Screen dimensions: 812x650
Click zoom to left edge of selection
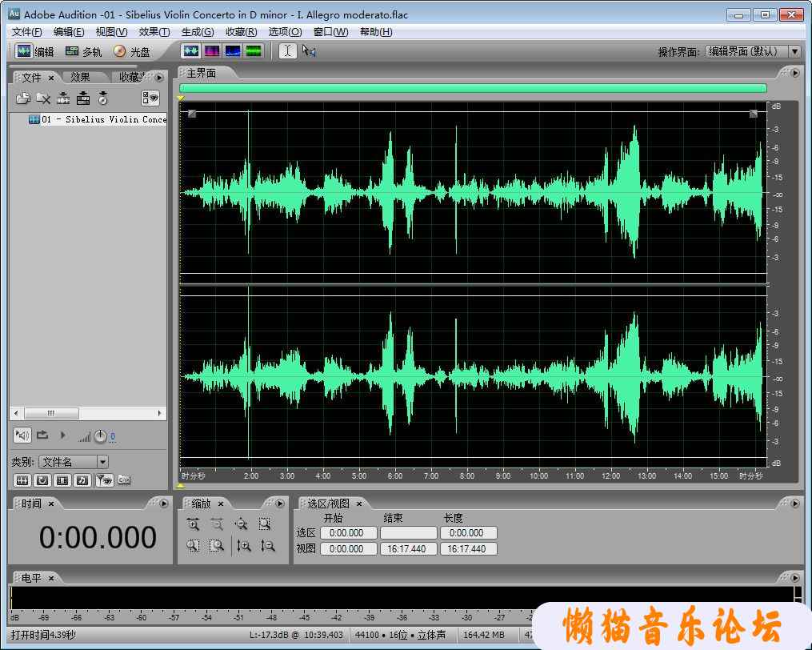193,545
